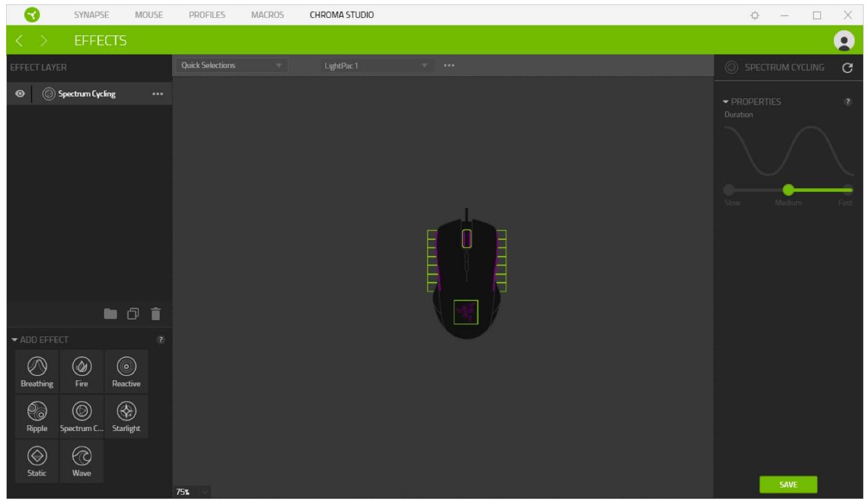
Task: Switch to the PROFILES tab
Action: click(x=207, y=15)
